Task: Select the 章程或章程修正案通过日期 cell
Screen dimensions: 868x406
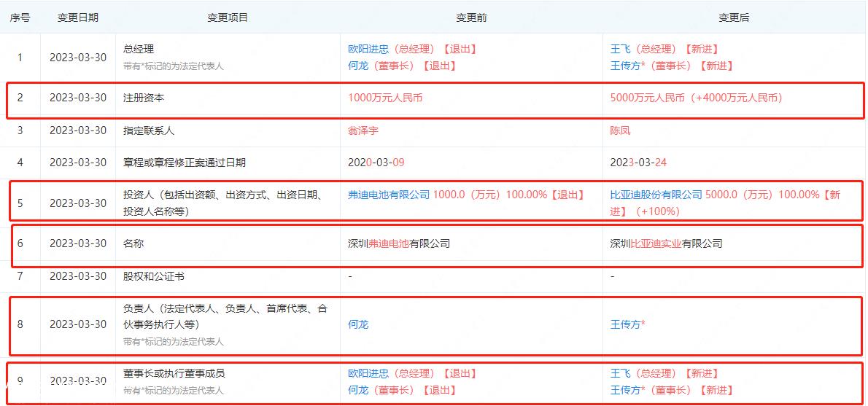Action: point(228,163)
